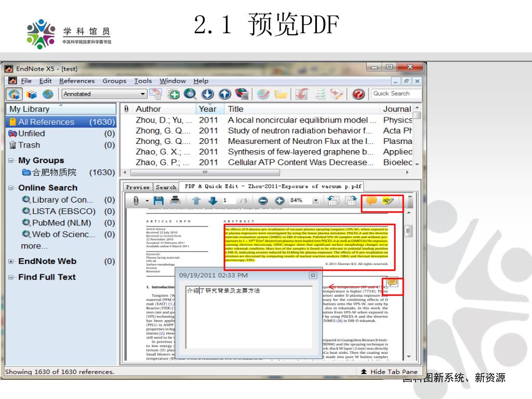Click New Reference green plus icon
Image resolution: width=532 pixels, height=399 pixels.
pyautogui.click(x=174, y=94)
